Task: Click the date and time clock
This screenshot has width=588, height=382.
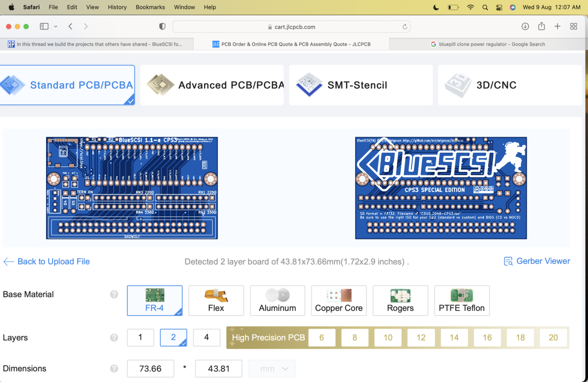Action: tap(552, 7)
